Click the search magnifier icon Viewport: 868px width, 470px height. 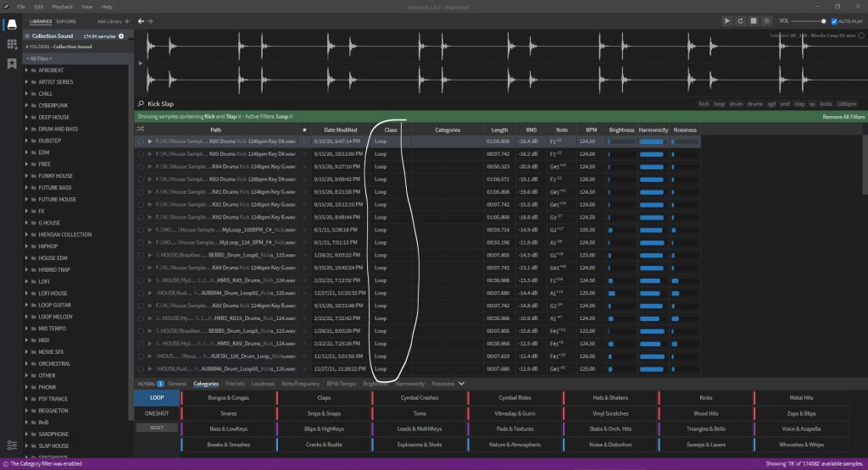[x=141, y=103]
